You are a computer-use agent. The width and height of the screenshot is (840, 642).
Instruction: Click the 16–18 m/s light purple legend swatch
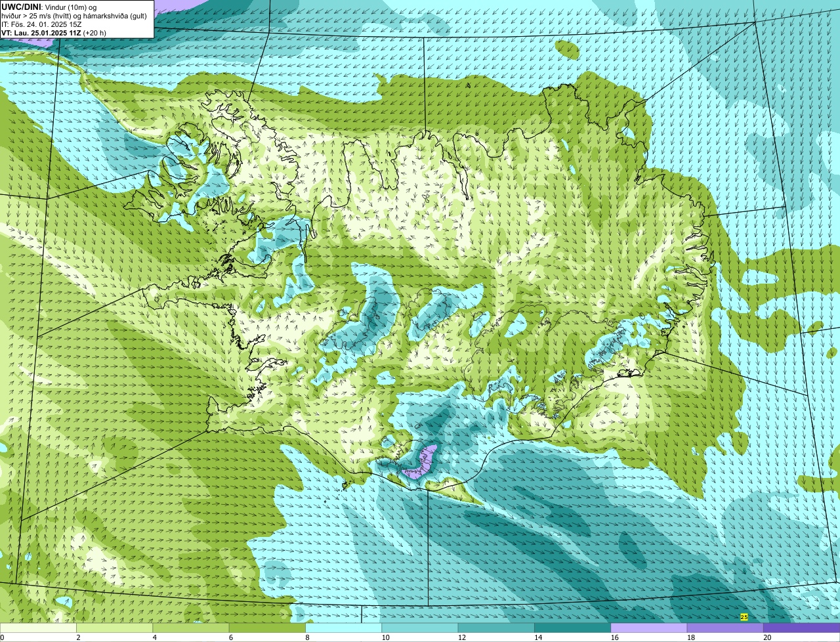[x=649, y=628]
